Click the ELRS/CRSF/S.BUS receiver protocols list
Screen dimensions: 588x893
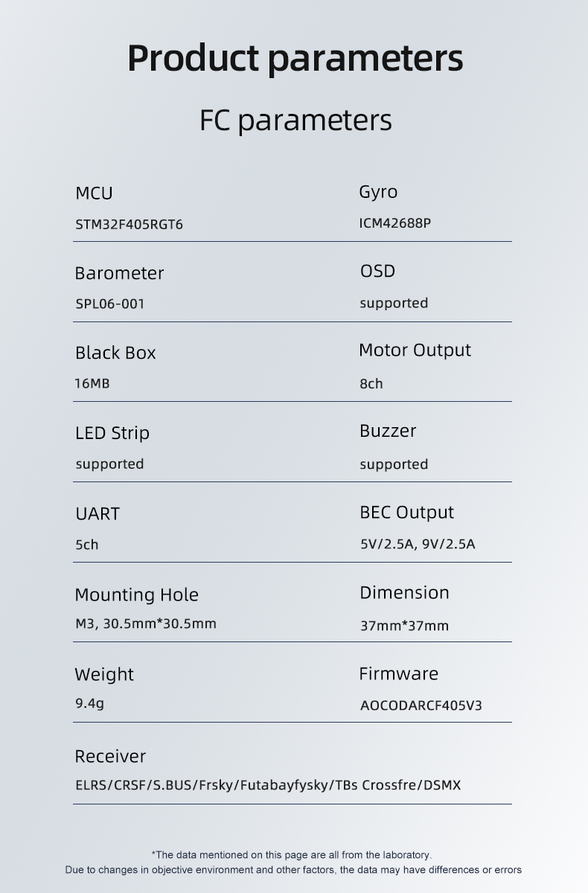point(268,785)
